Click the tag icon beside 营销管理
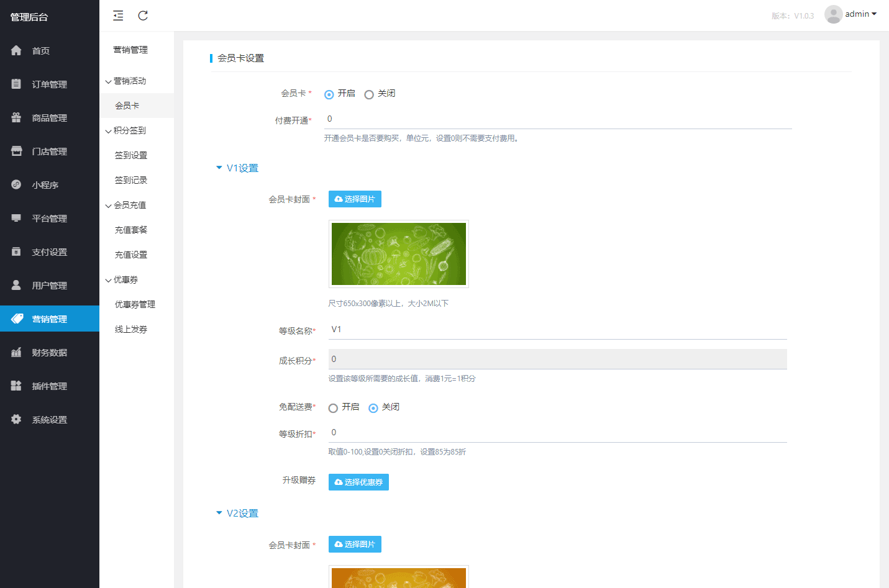889x588 pixels. coord(17,319)
